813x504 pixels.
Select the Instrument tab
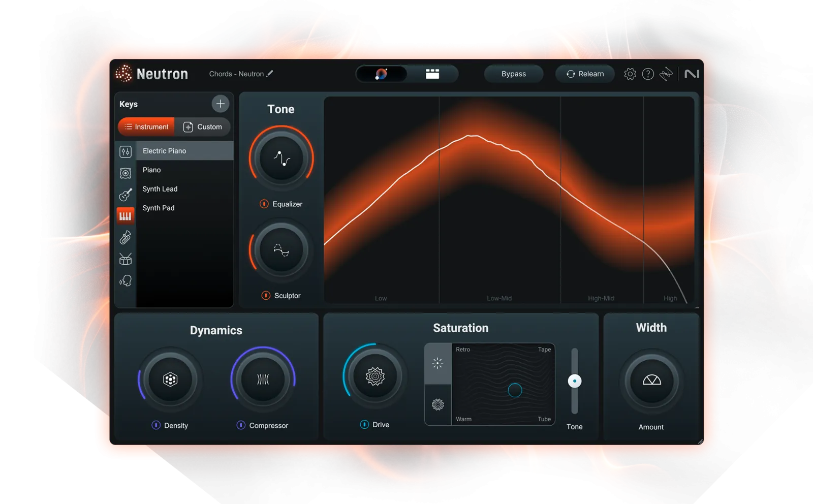[146, 127]
